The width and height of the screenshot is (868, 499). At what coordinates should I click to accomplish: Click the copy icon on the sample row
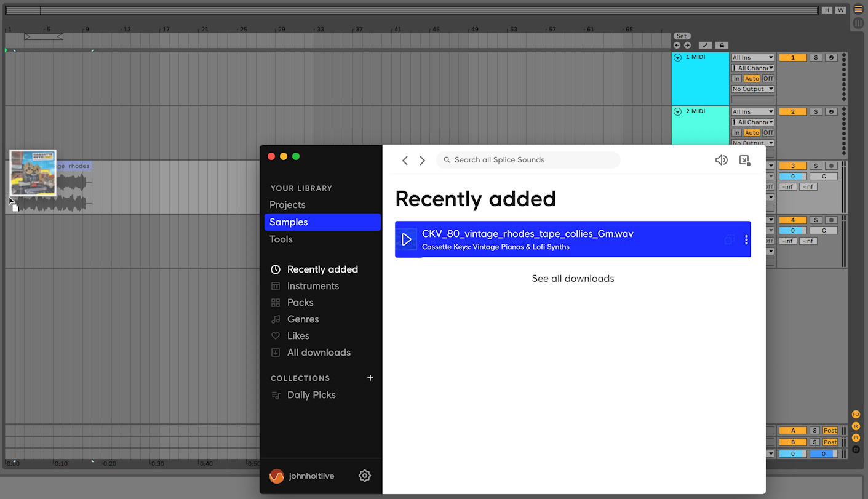coord(729,239)
